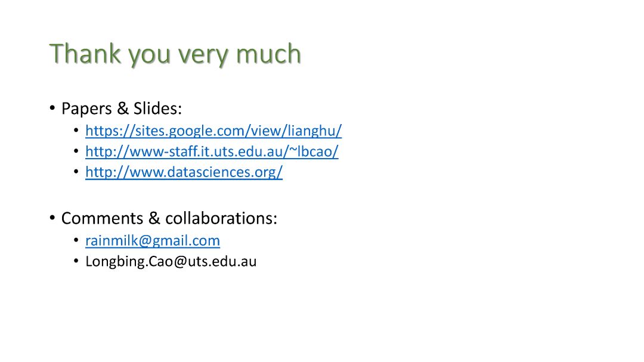
Task: Click the bullet before the lbcao link
Action: (76, 151)
